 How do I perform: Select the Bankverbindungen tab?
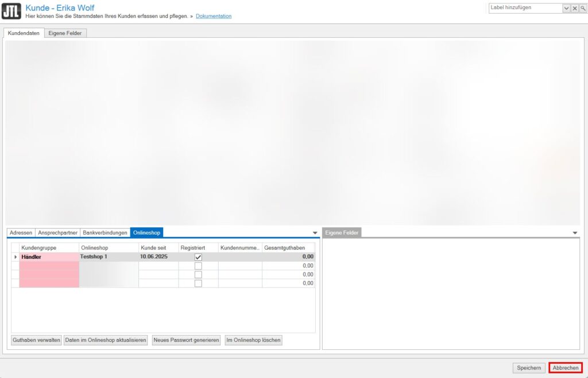click(105, 232)
